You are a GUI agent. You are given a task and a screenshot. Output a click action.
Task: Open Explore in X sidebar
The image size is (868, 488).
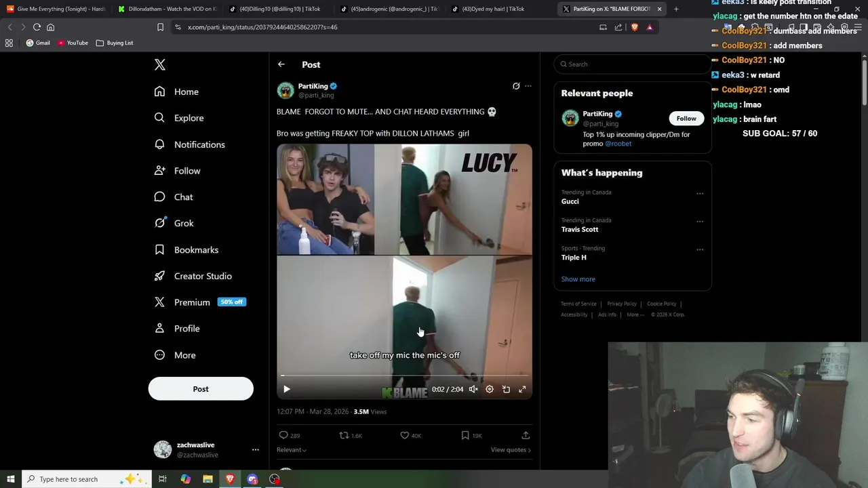tap(178, 118)
